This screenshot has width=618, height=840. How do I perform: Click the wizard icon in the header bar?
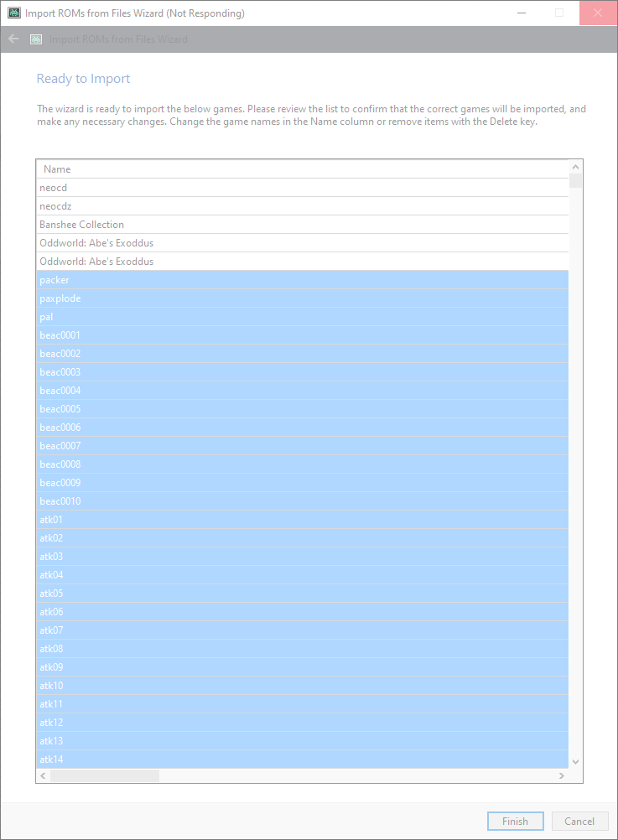(x=36, y=39)
